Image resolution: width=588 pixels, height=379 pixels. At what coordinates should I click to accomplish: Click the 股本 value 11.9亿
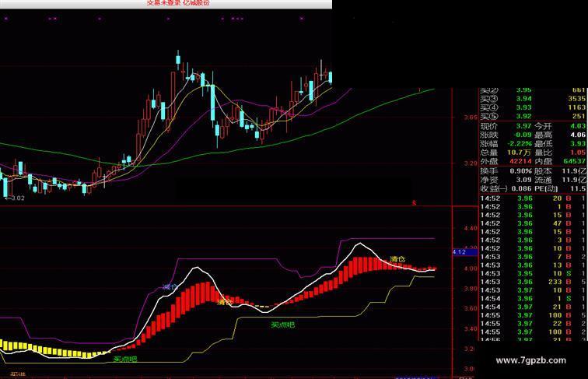[x=574, y=171]
